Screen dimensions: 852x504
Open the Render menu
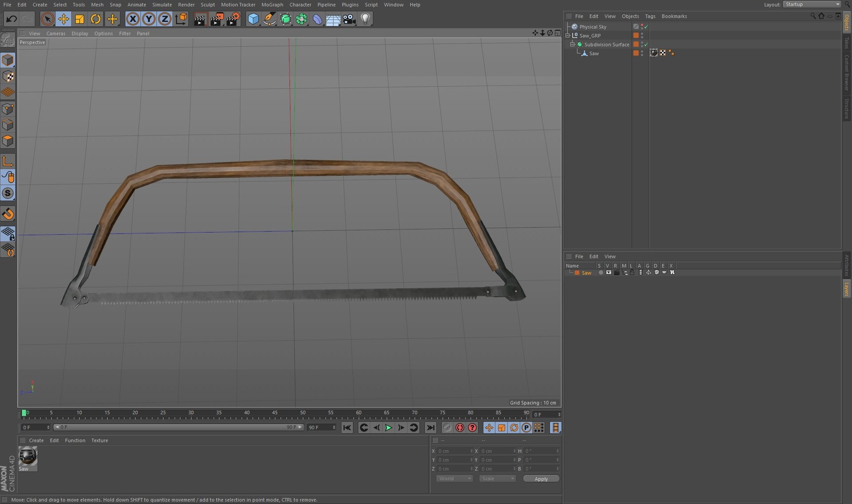point(186,5)
